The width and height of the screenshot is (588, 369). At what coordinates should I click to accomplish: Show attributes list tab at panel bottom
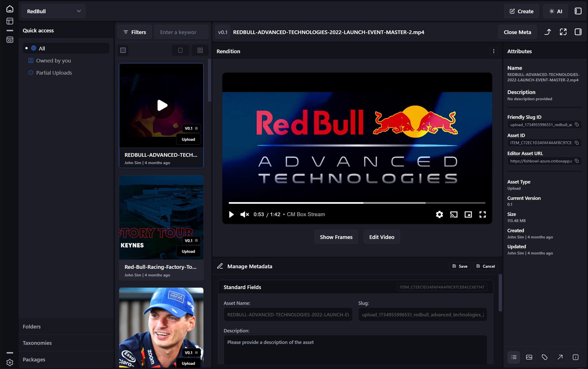click(514, 357)
